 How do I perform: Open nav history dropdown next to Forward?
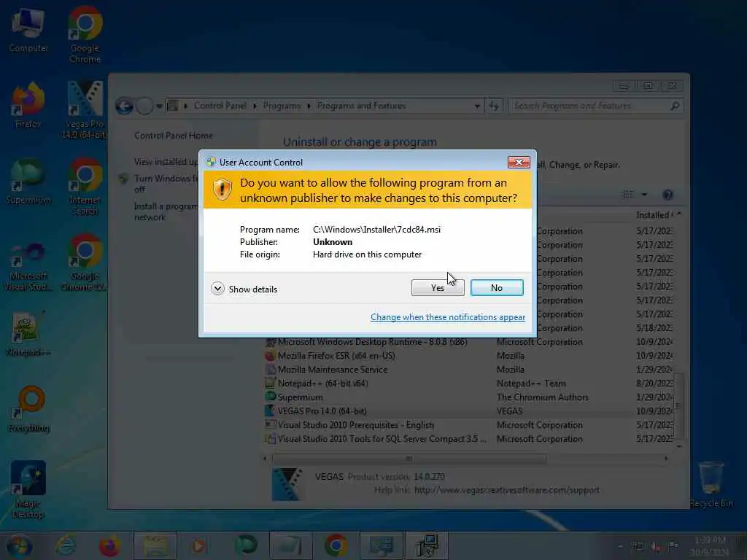pos(159,106)
